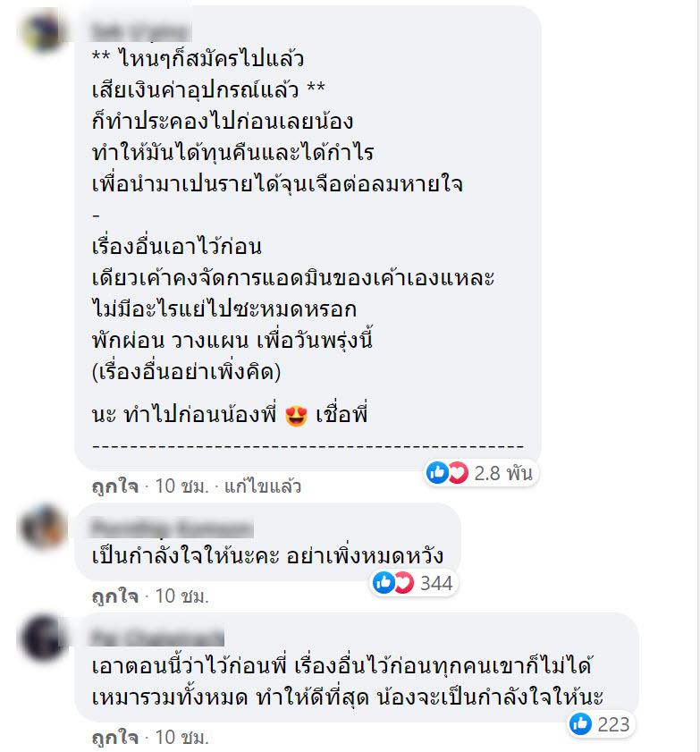700x752 pixels.
Task: Click the 10 ชม. timestamp of second comment
Action: [x=182, y=596]
